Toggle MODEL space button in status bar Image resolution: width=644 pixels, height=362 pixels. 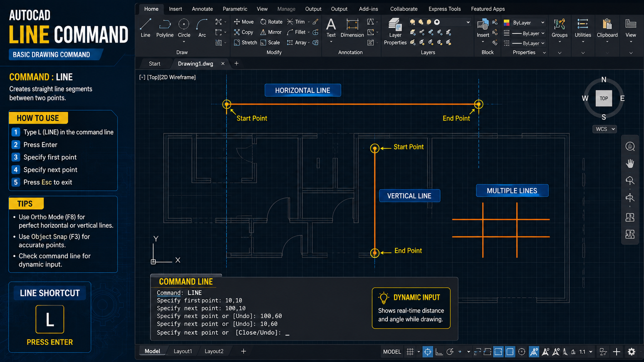[392, 352]
